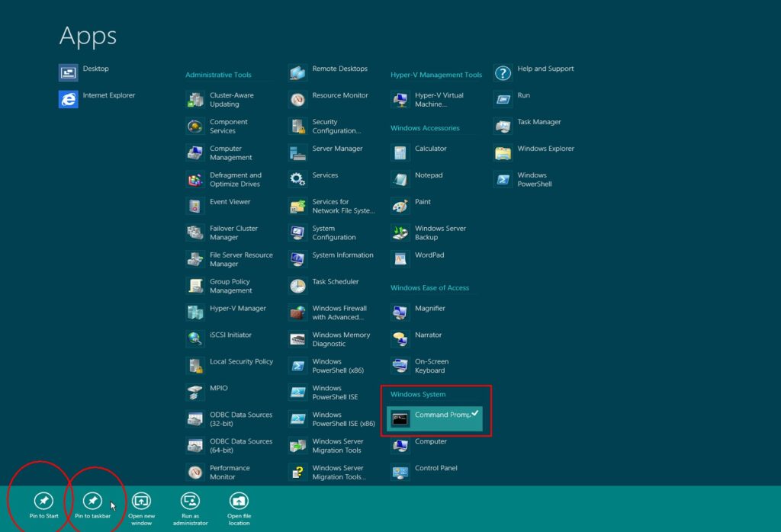Open Magnifier icon
This screenshot has width=781, height=532.
400,312
